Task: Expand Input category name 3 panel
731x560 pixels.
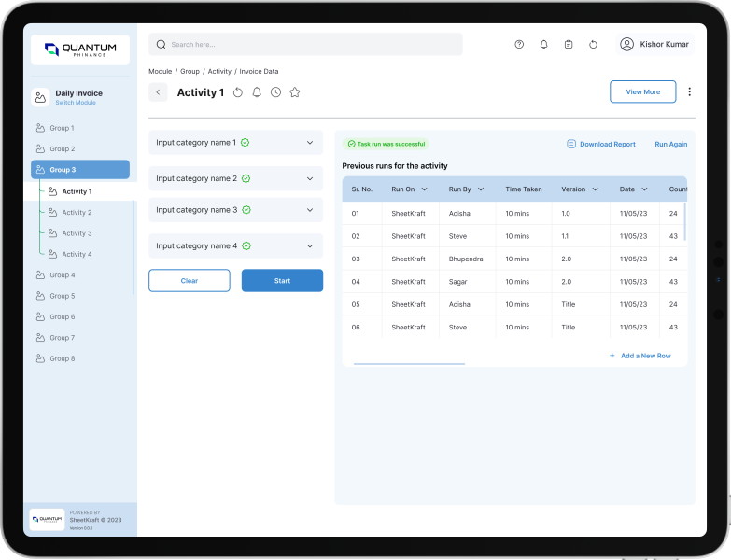Action: pos(310,210)
